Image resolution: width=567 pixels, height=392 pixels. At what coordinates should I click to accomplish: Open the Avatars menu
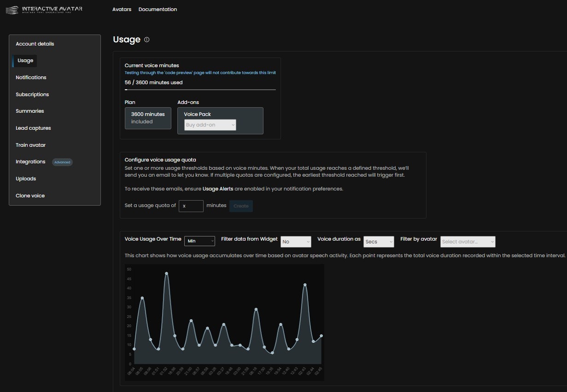122,9
